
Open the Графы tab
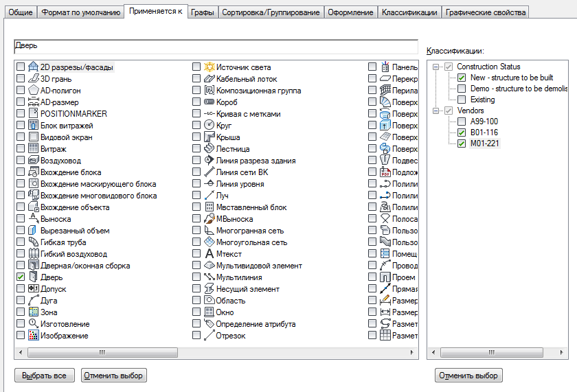[203, 12]
